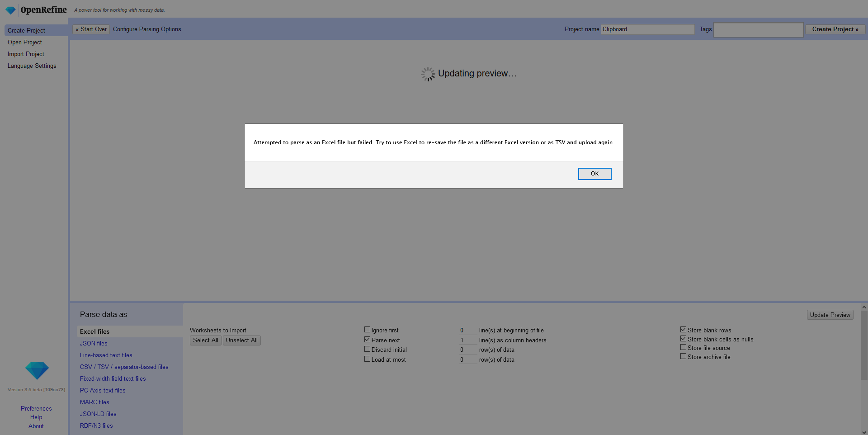
Task: Enable the Load at most checkbox
Action: [x=367, y=359]
